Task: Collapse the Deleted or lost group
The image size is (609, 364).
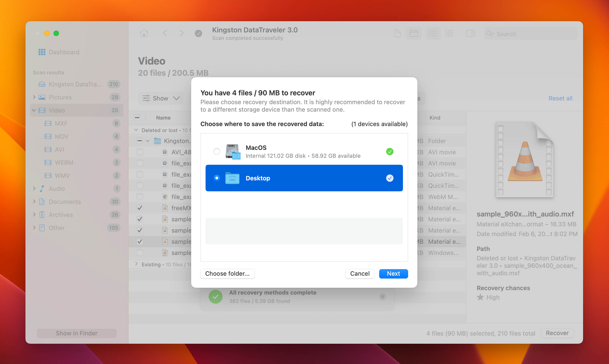Action: (x=136, y=130)
